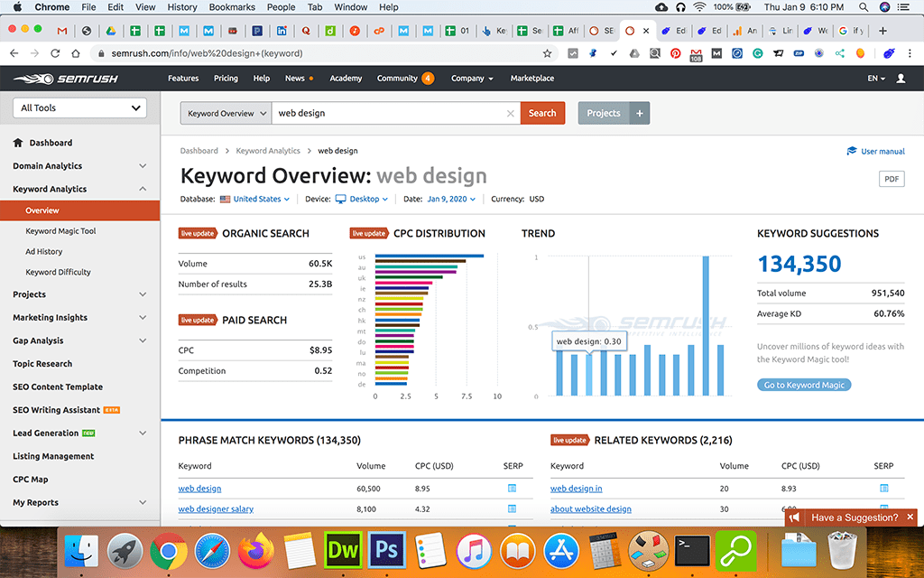Click in the web design search field
The image size is (924, 578).
tap(389, 113)
